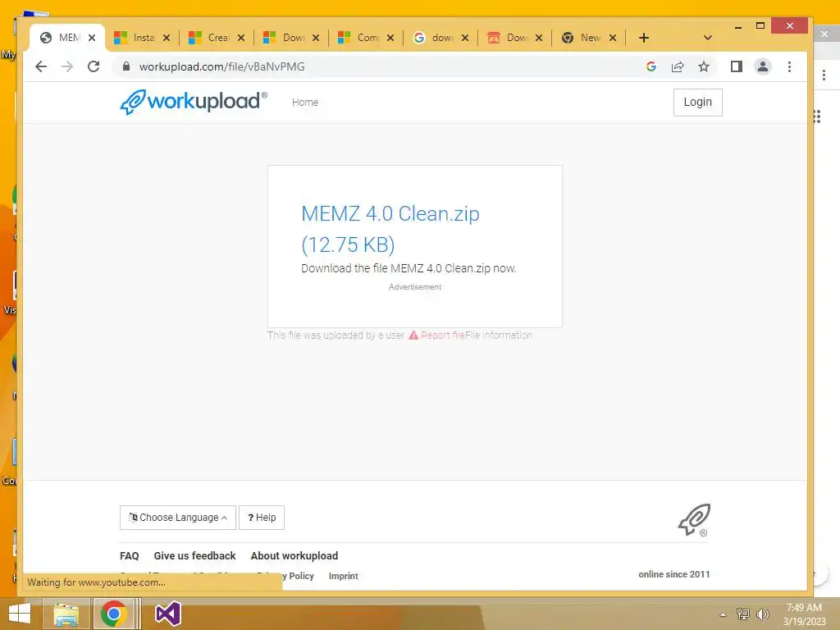Image resolution: width=840 pixels, height=630 pixels.
Task: Show hidden system tray icons
Action: [724, 614]
